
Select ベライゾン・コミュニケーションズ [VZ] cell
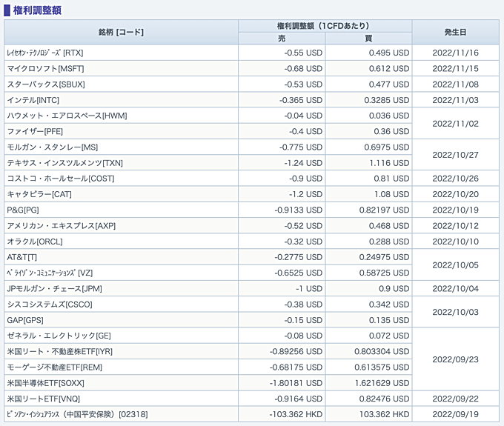click(121, 273)
